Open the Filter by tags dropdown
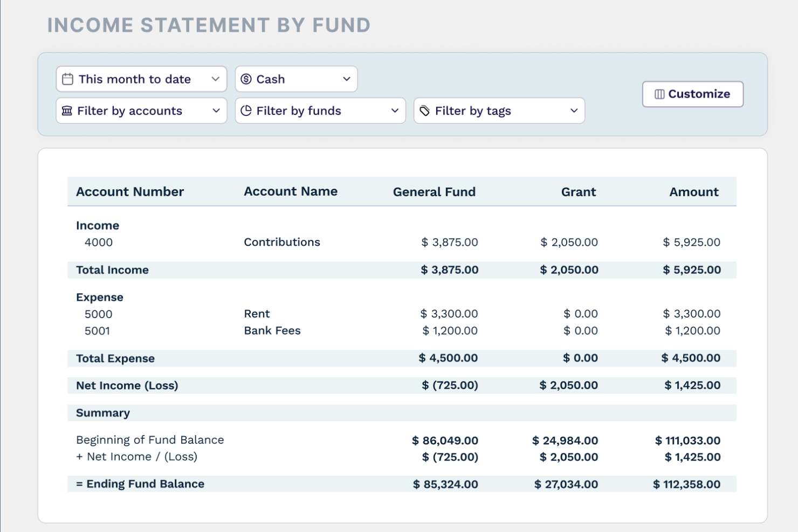Image resolution: width=798 pixels, height=532 pixels. [x=499, y=110]
